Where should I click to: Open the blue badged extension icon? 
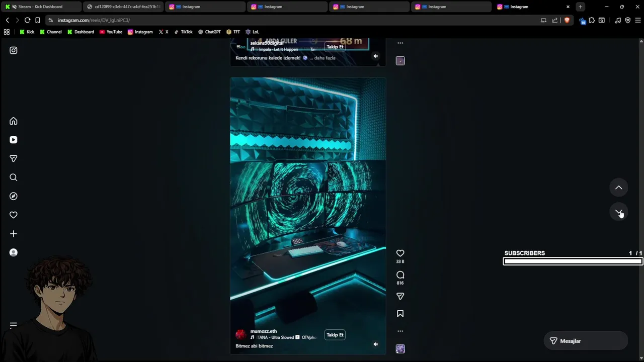(582, 21)
